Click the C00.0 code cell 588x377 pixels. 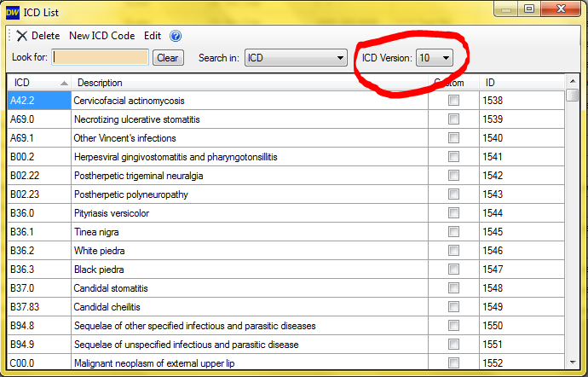(x=39, y=362)
